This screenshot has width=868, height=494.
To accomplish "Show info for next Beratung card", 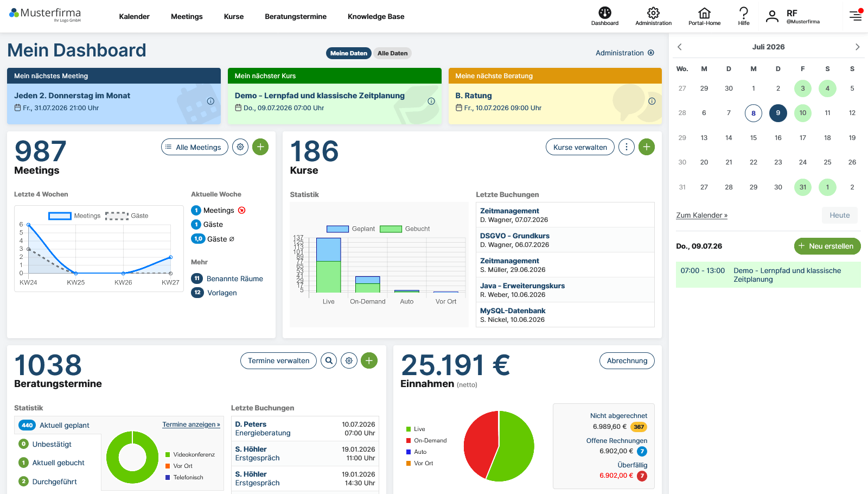I will pyautogui.click(x=652, y=101).
